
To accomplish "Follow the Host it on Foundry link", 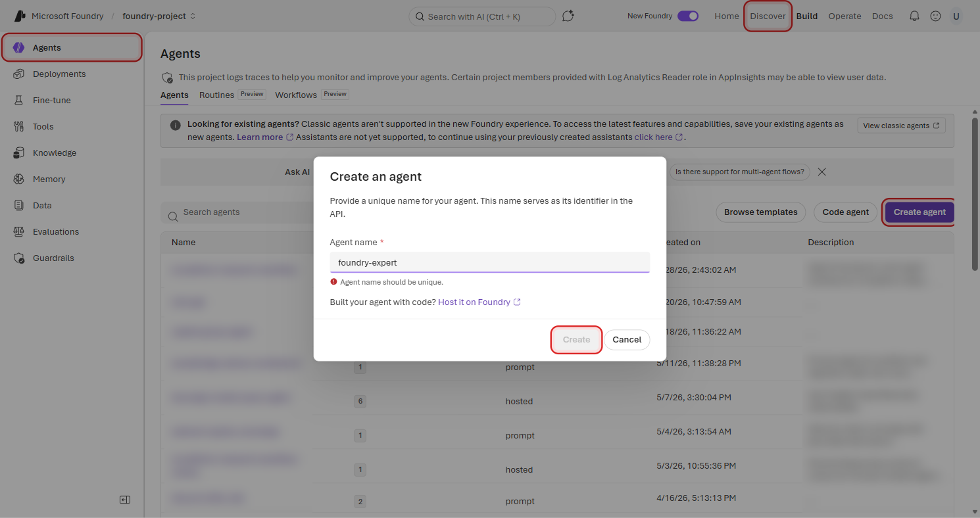I will point(479,302).
